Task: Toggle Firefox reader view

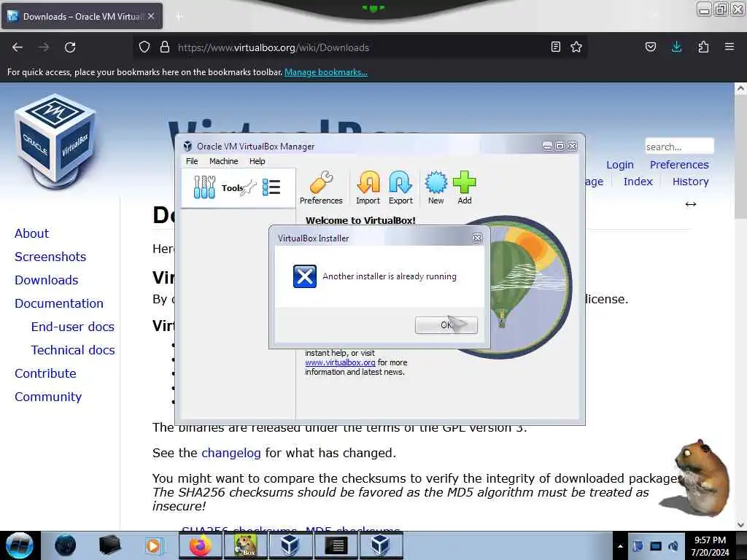Action: coord(555,47)
